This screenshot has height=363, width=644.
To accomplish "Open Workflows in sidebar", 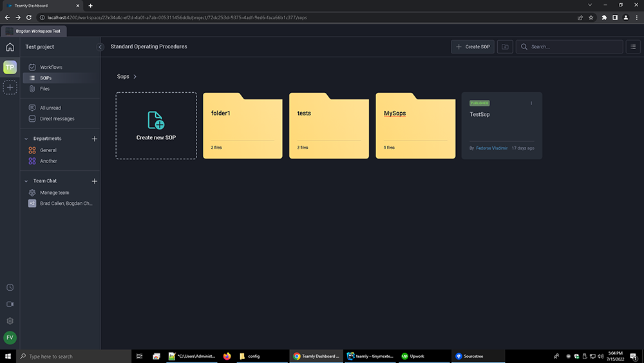I will tap(60, 67).
